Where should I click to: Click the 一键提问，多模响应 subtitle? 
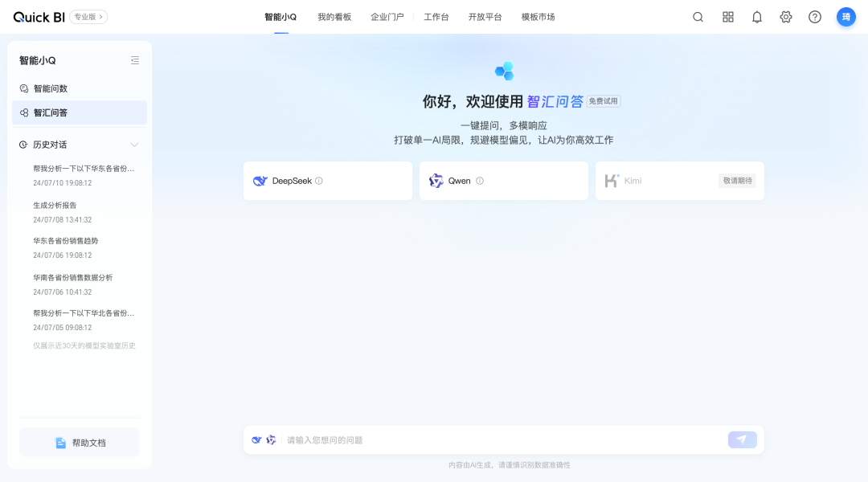(504, 125)
